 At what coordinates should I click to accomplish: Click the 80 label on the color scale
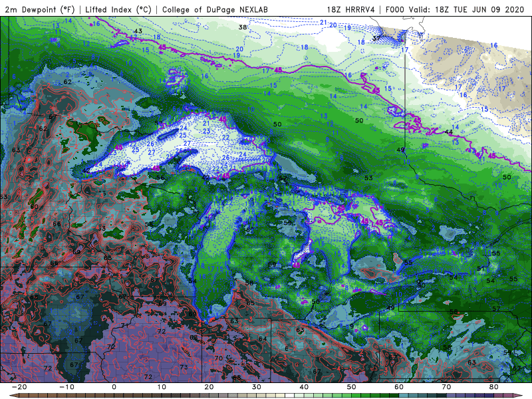[494, 387]
